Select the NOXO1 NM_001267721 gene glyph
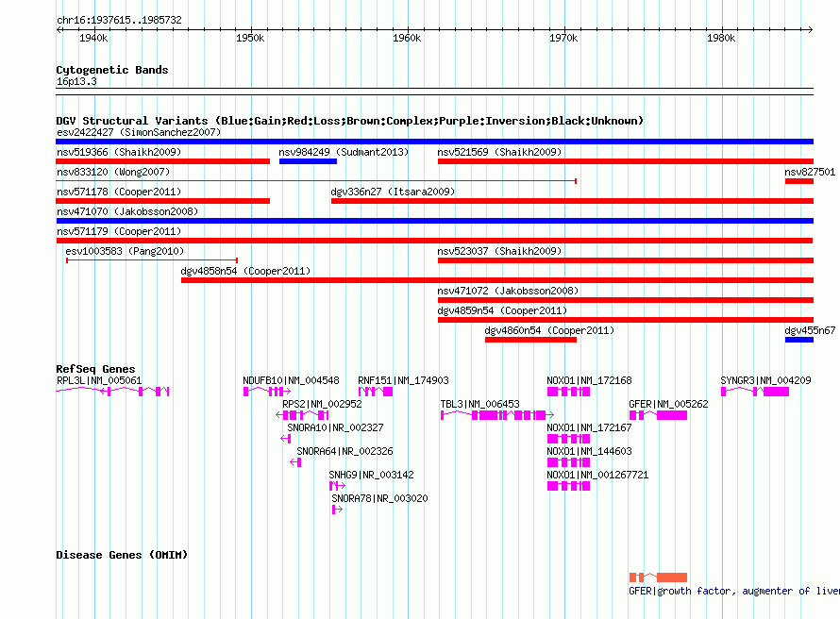The width and height of the screenshot is (840, 619). (568, 486)
